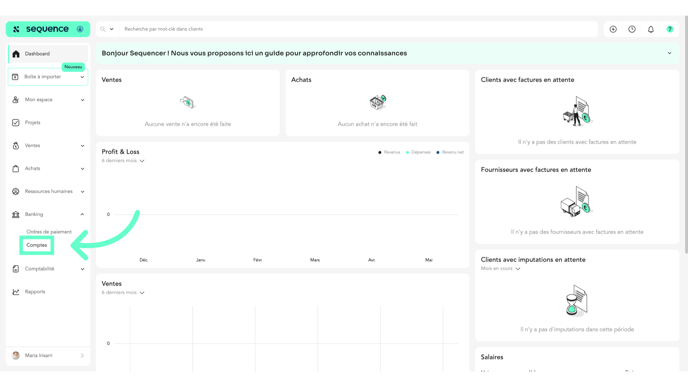The width and height of the screenshot is (688, 387).
Task: Click the Ventes card sales icon
Action: pos(187,103)
